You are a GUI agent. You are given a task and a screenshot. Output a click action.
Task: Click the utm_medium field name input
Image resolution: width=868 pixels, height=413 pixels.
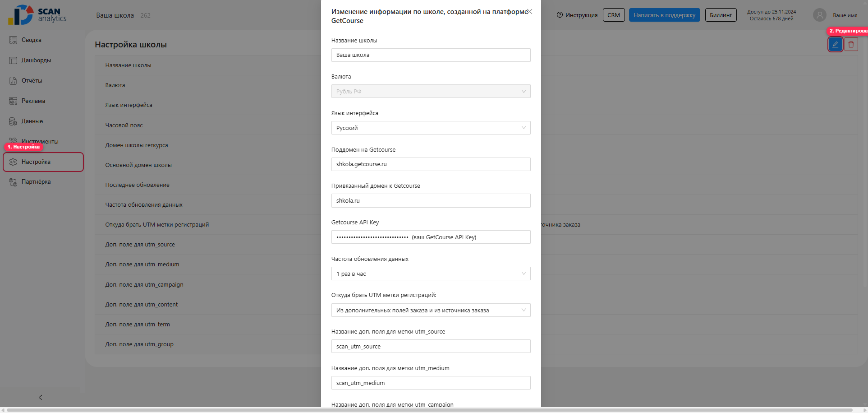point(431,383)
